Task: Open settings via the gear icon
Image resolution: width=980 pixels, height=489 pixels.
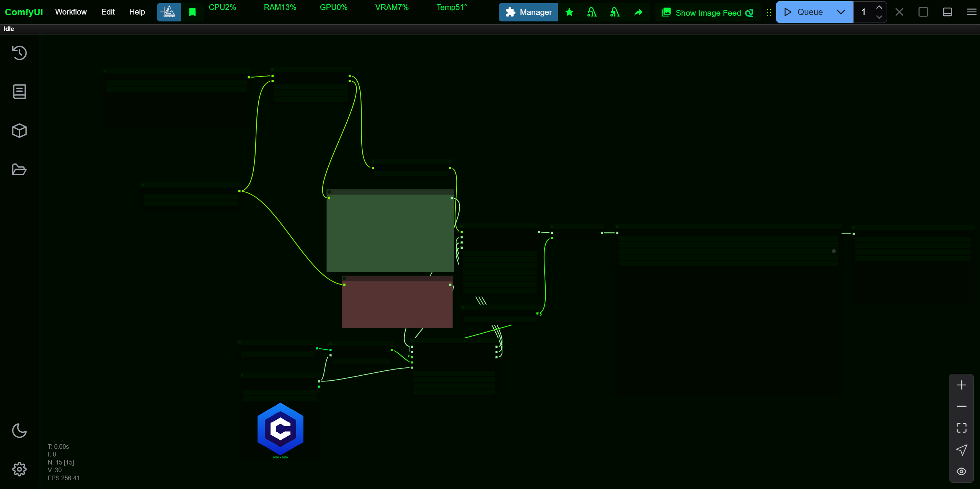Action: (19, 469)
